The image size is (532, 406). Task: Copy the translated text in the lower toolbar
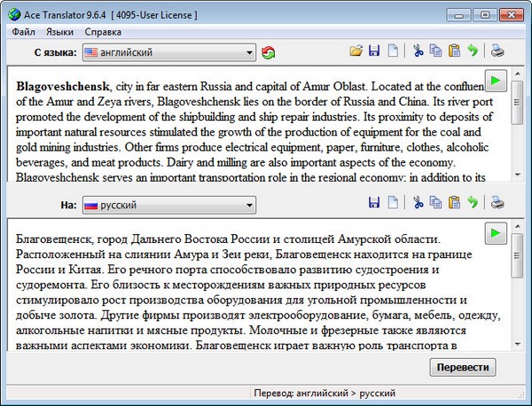435,205
